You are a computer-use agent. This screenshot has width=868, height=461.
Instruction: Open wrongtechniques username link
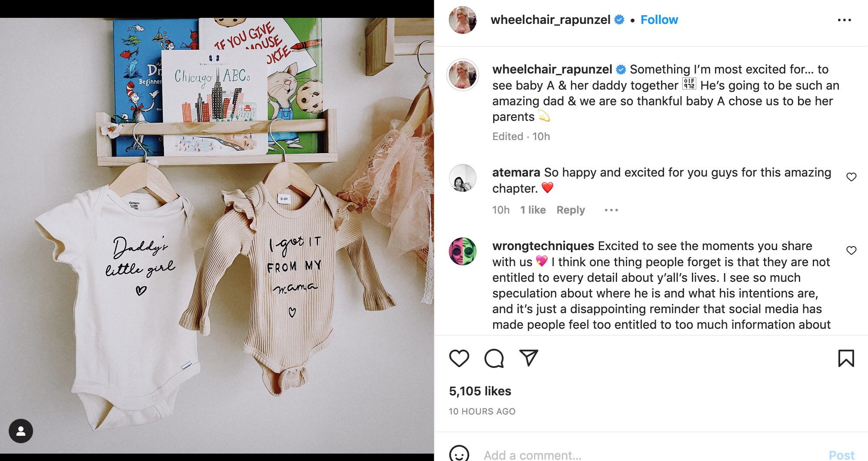click(x=543, y=246)
